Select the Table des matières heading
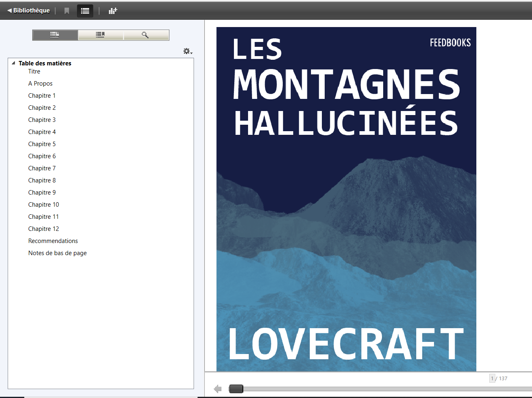 45,63
